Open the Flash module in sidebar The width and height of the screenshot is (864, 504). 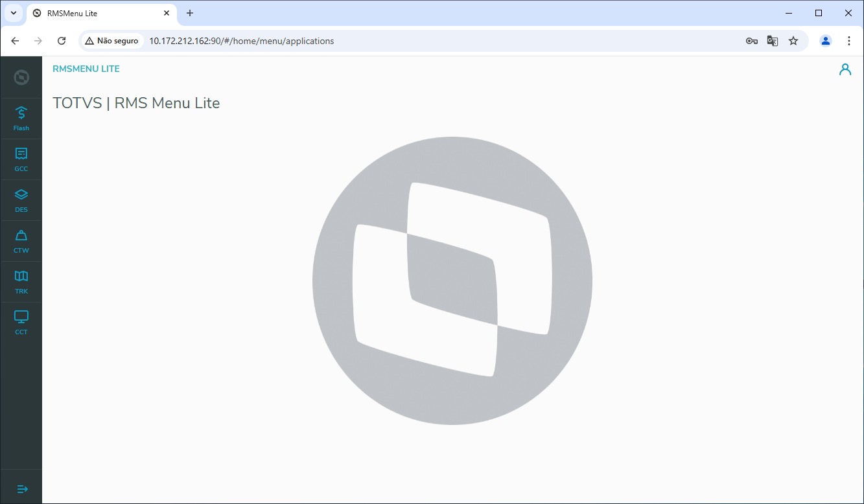coord(21,119)
